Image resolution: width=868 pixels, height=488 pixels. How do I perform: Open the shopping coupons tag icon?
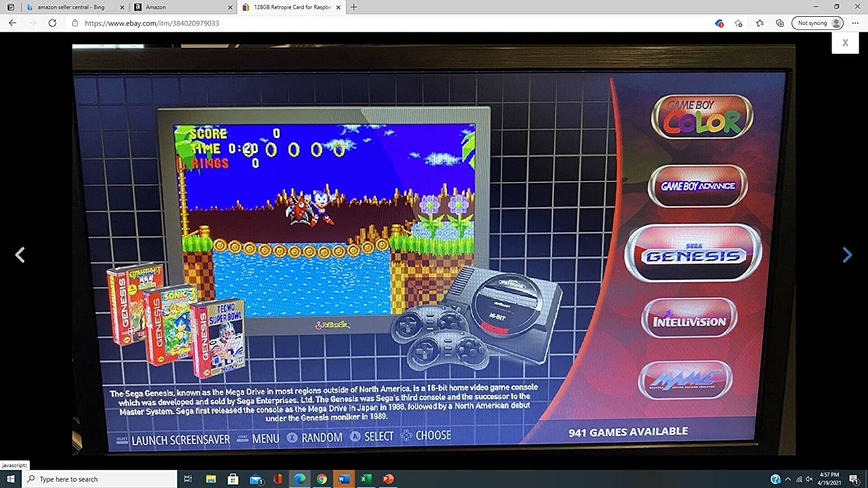[x=719, y=23]
